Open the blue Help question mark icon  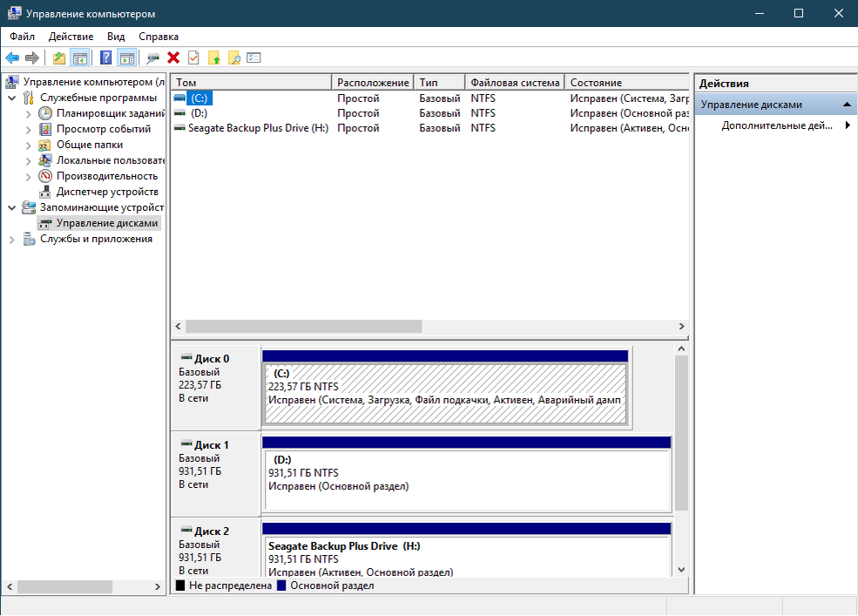tap(106, 58)
